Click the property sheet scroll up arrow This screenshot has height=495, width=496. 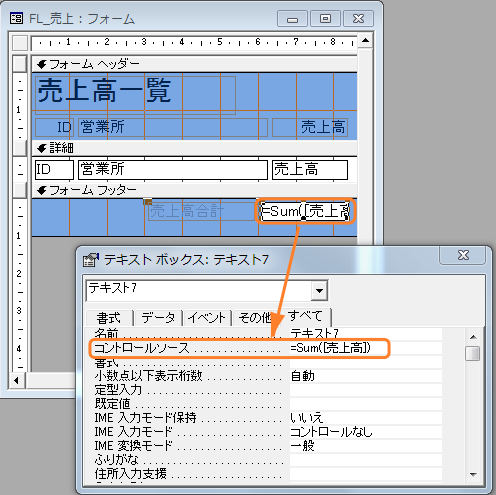point(473,337)
